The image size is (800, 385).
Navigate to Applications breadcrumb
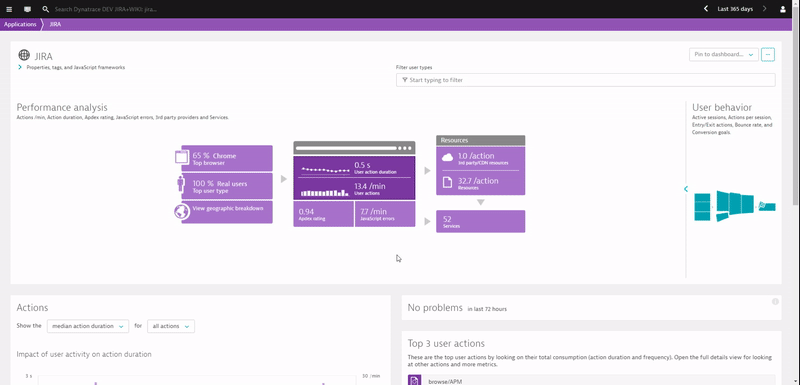coord(20,24)
